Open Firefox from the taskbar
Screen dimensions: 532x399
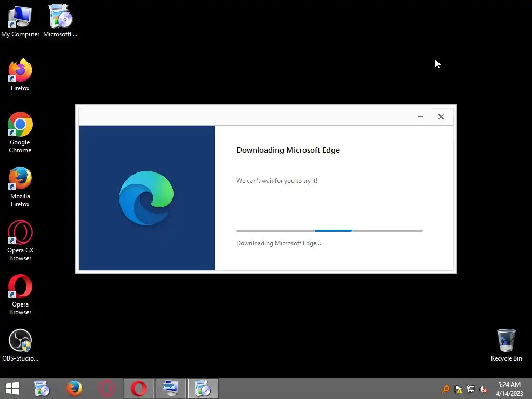[x=74, y=389]
